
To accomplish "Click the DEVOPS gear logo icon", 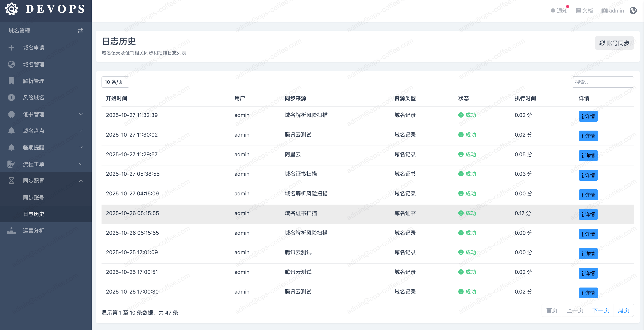I will (x=11, y=9).
